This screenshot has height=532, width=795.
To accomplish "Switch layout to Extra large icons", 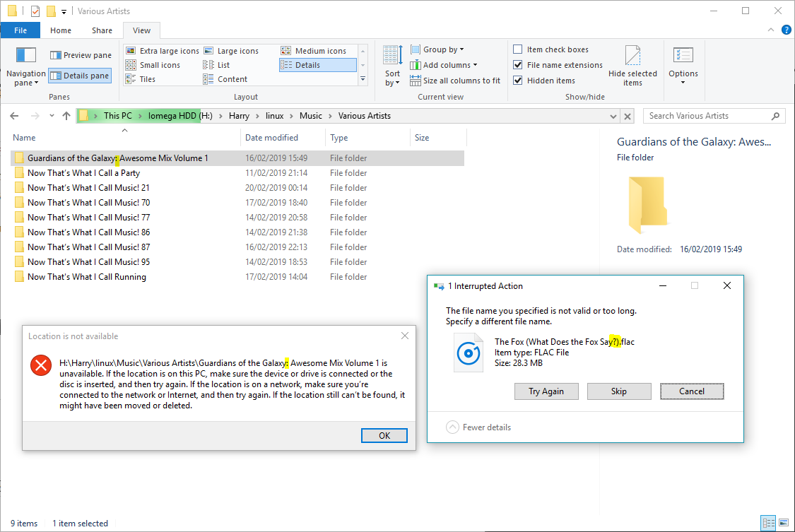I will pyautogui.click(x=163, y=51).
